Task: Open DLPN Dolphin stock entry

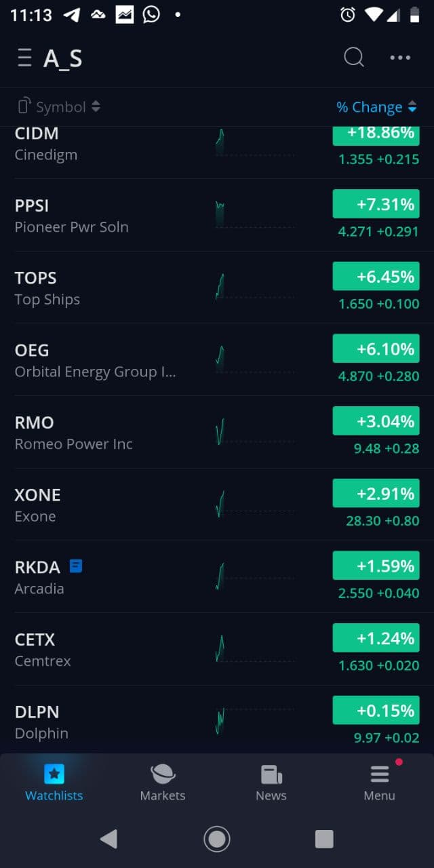Action: [102, 722]
